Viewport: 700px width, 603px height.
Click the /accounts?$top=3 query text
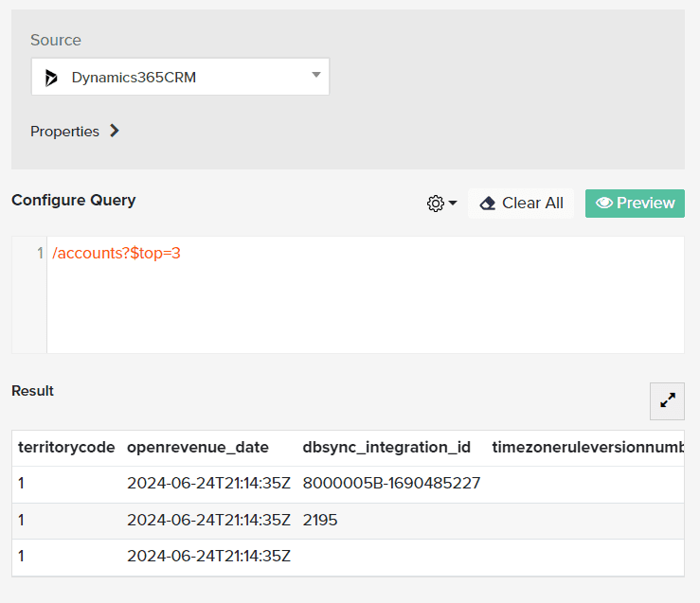(x=117, y=253)
